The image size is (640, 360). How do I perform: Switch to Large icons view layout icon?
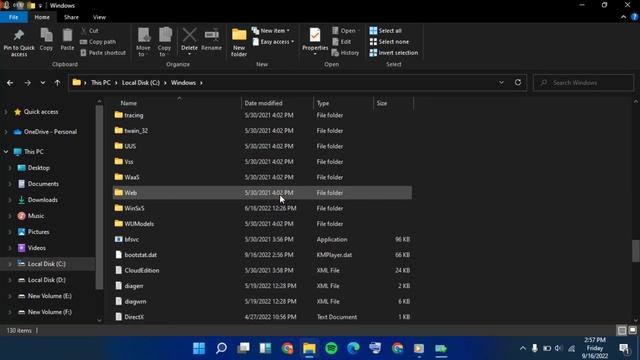[x=633, y=330]
